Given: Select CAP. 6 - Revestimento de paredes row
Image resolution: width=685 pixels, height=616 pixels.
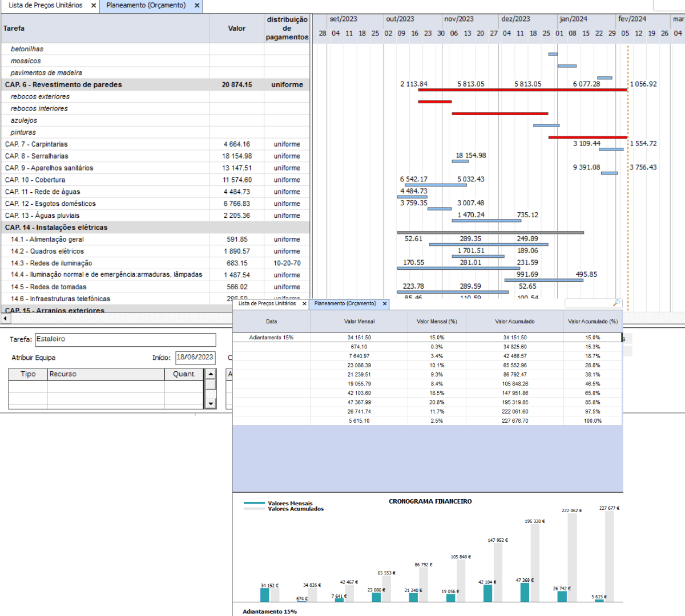Looking at the screenshot, I should (x=63, y=84).
